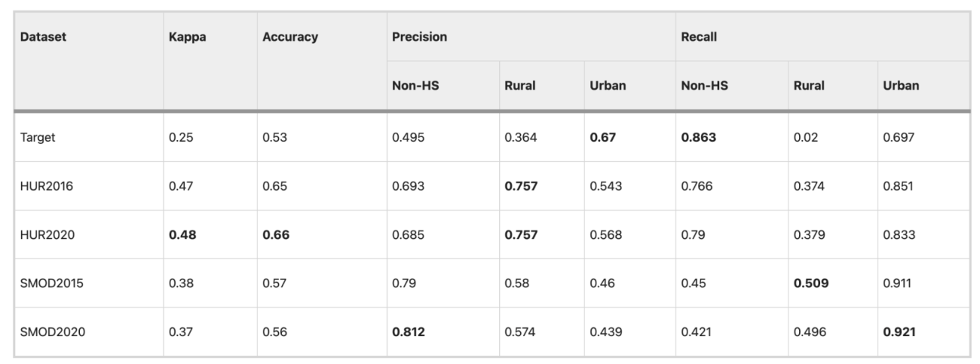Click the bold 0.921 Urban recall value

899,332
